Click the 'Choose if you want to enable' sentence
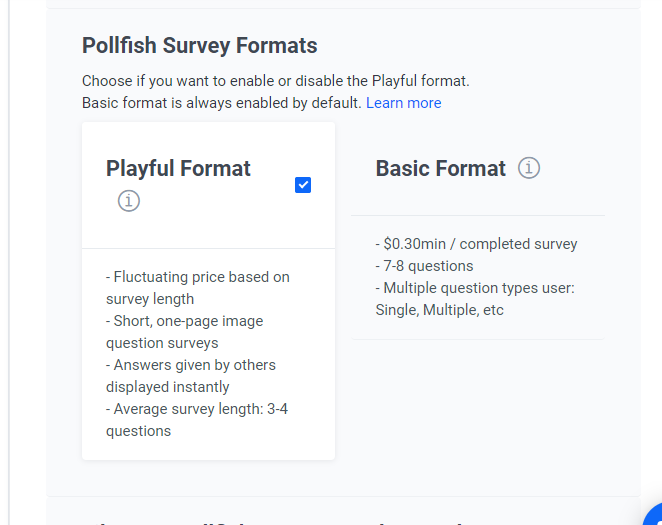Image resolution: width=662 pixels, height=525 pixels. pos(275,81)
